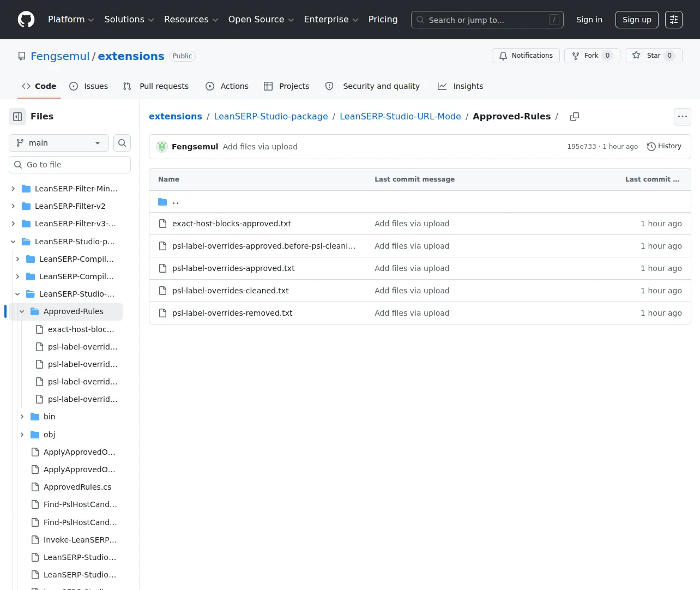The width and height of the screenshot is (700, 590).
Task: Click the Sign up button
Action: 637,20
